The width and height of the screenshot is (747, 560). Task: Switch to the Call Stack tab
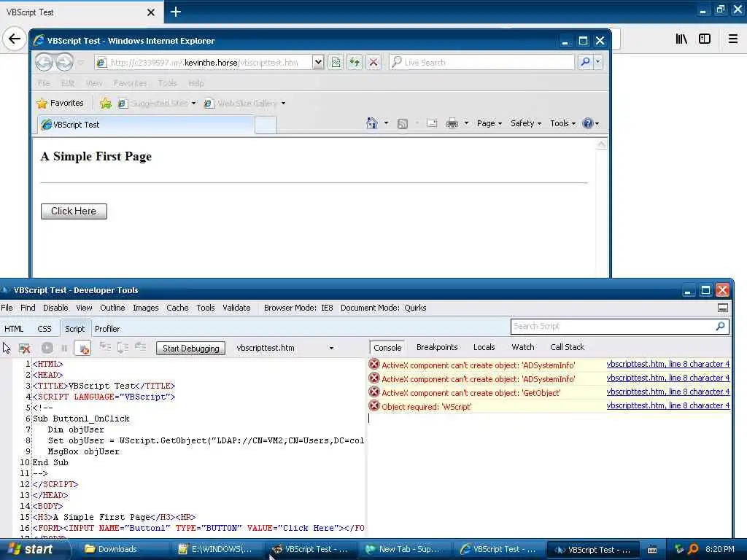[567, 347]
